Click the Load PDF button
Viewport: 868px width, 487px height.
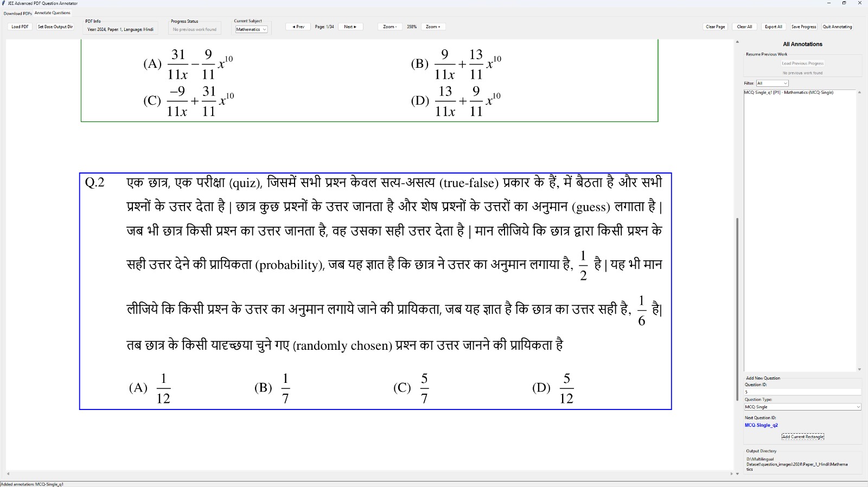pyautogui.click(x=20, y=27)
